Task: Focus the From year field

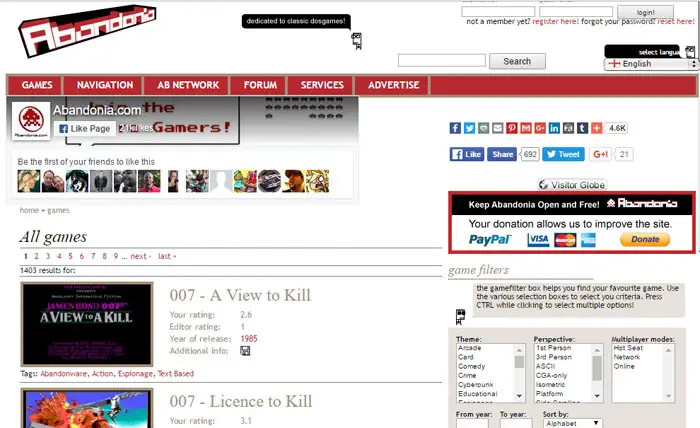Action: tap(472, 423)
